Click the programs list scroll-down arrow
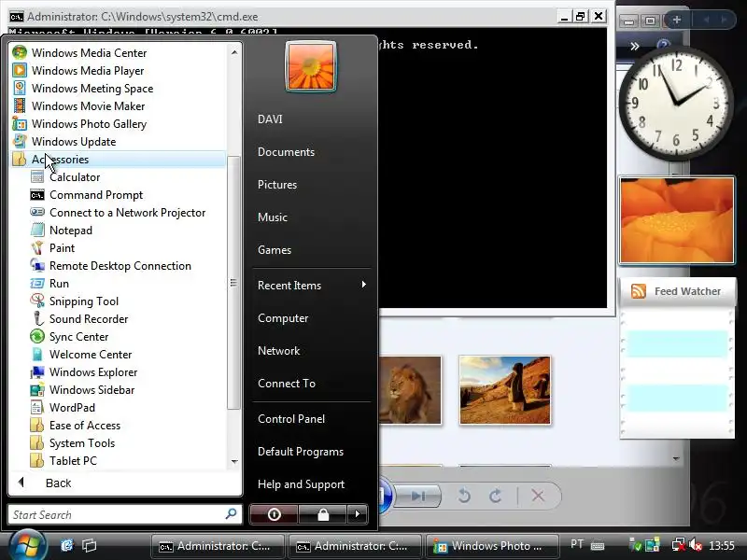The image size is (747, 560). click(x=234, y=461)
